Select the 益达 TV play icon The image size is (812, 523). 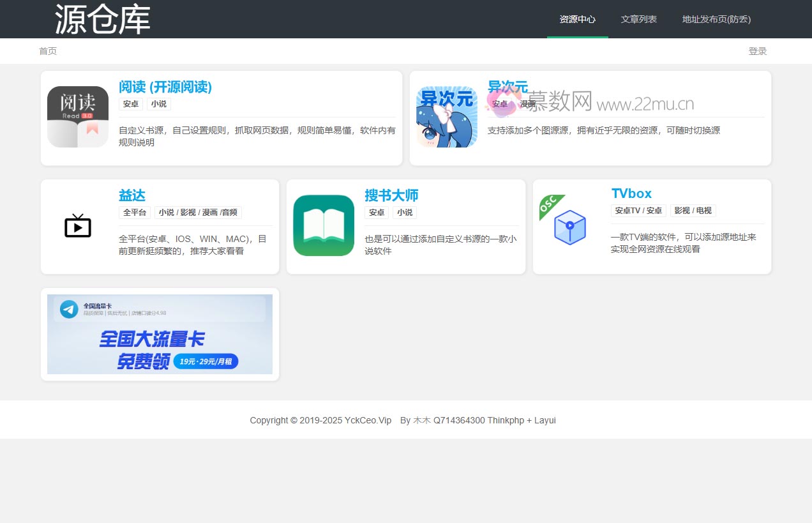(x=77, y=225)
